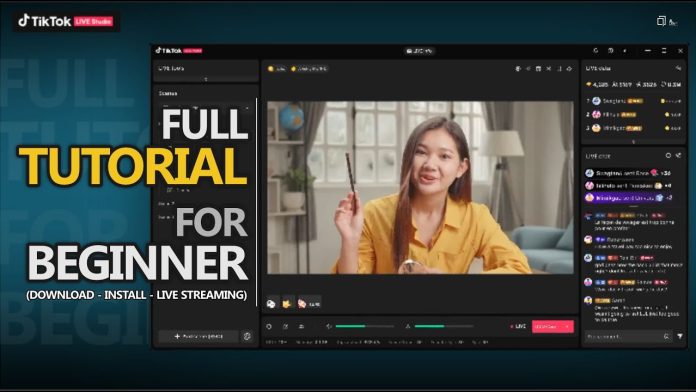The height and width of the screenshot is (392, 696).
Task: Click the yellow sticker under the preview
Action: click(x=287, y=304)
